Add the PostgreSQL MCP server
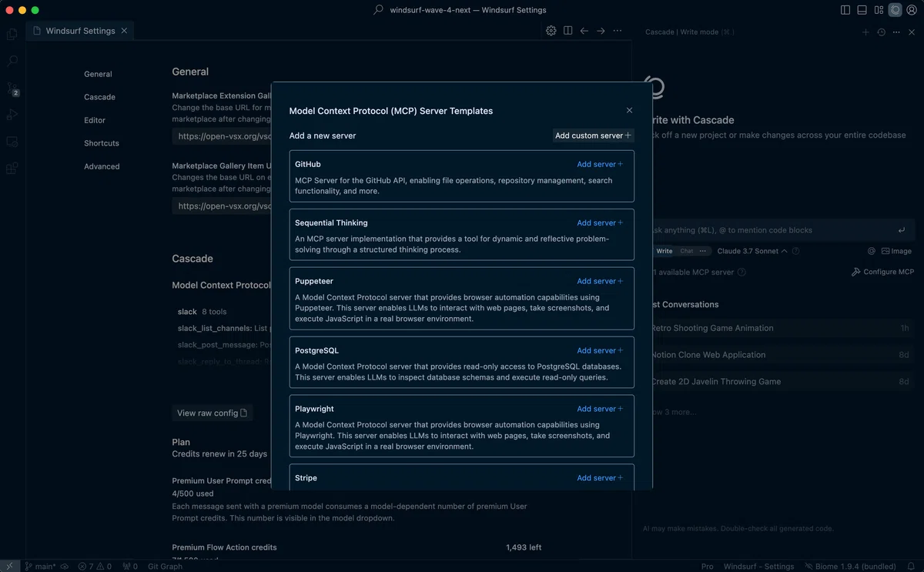 point(600,350)
